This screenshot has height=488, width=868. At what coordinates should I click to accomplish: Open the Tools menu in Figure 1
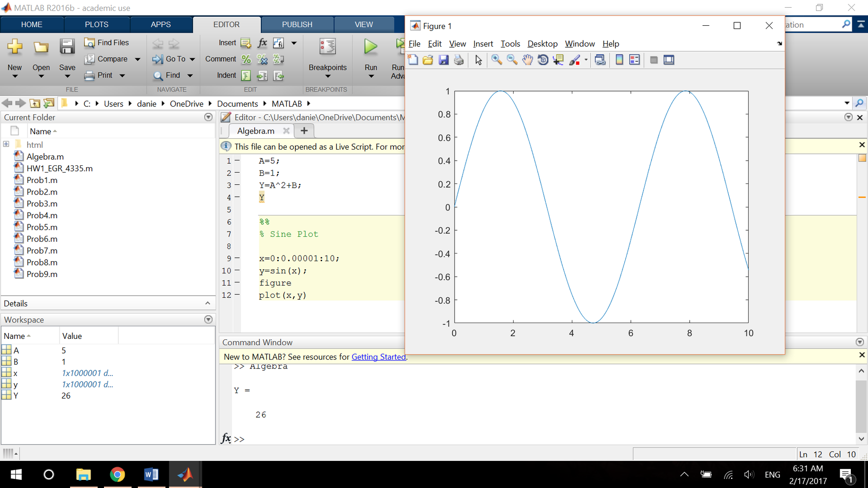[510, 44]
